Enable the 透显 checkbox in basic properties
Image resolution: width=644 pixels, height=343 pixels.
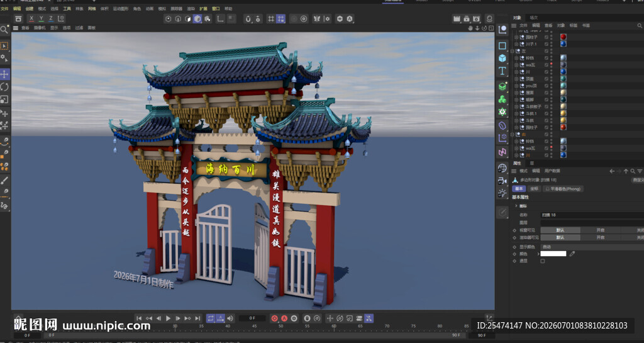[543, 261]
